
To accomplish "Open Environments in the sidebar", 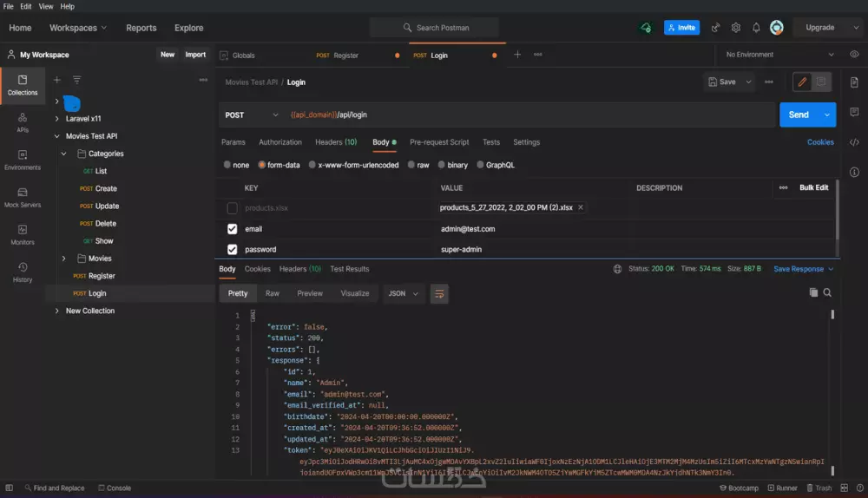I will click(x=23, y=160).
